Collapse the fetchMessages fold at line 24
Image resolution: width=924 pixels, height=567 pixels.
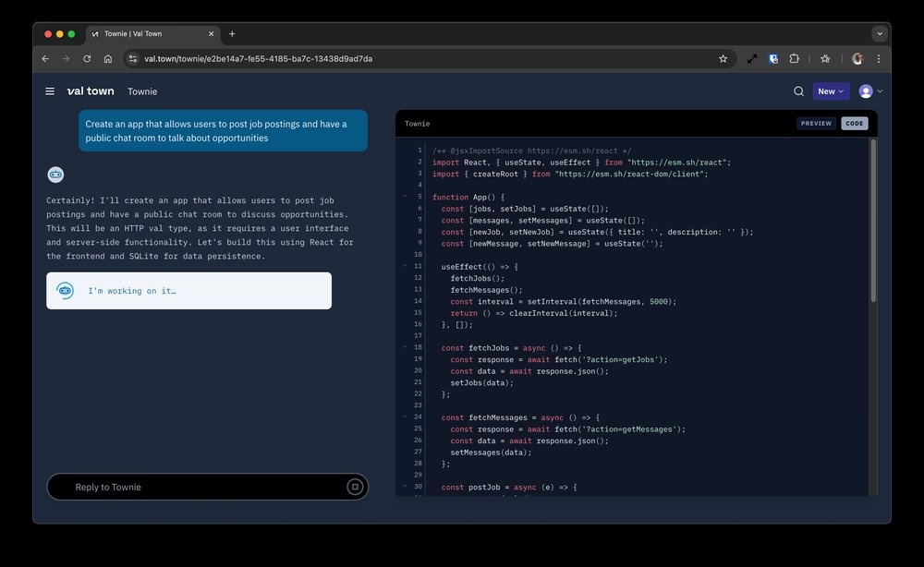(x=405, y=416)
